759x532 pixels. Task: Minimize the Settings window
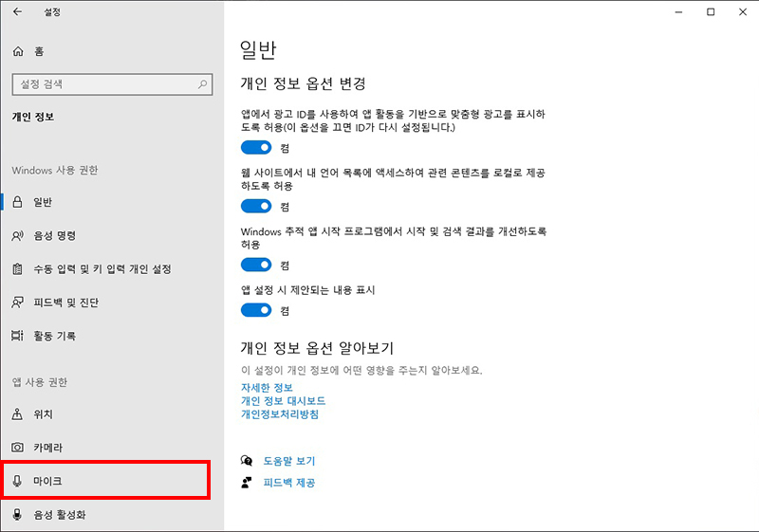pyautogui.click(x=678, y=11)
